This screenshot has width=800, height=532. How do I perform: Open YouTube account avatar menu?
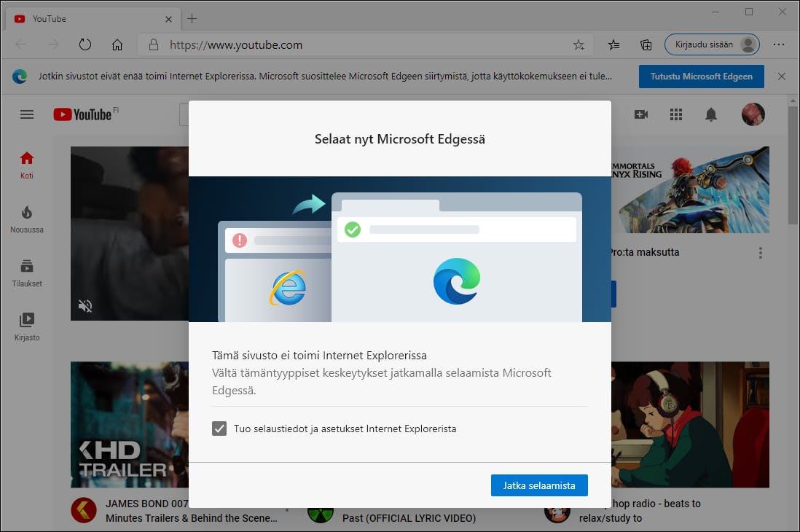pyautogui.click(x=753, y=114)
